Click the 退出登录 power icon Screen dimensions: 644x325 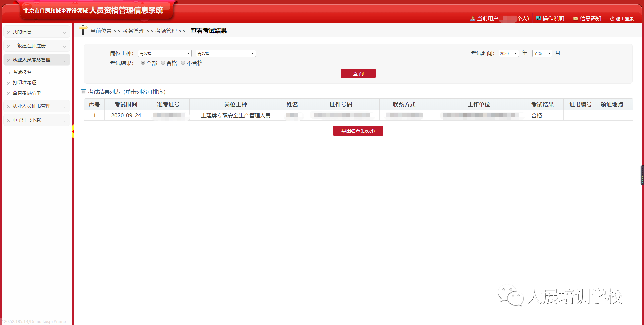[x=612, y=19]
